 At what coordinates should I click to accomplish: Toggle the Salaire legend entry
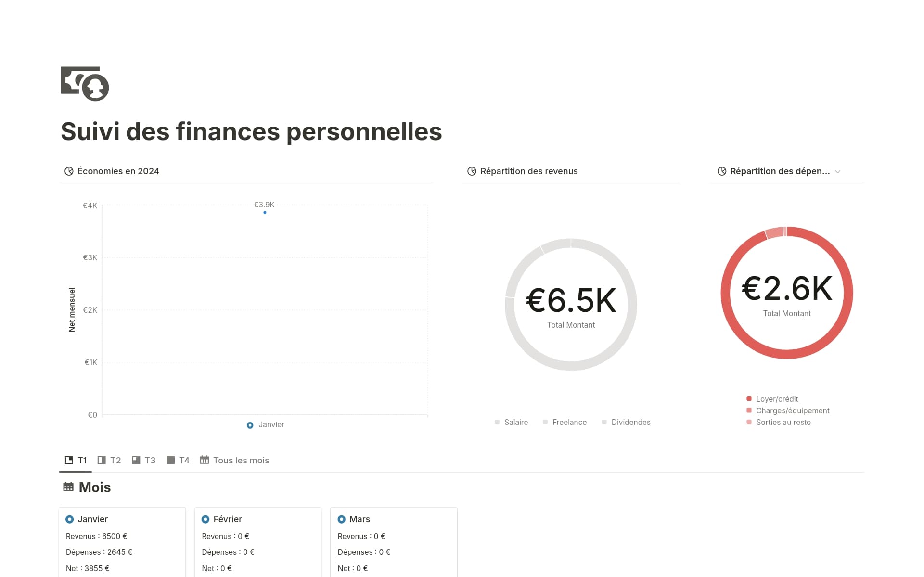click(515, 422)
